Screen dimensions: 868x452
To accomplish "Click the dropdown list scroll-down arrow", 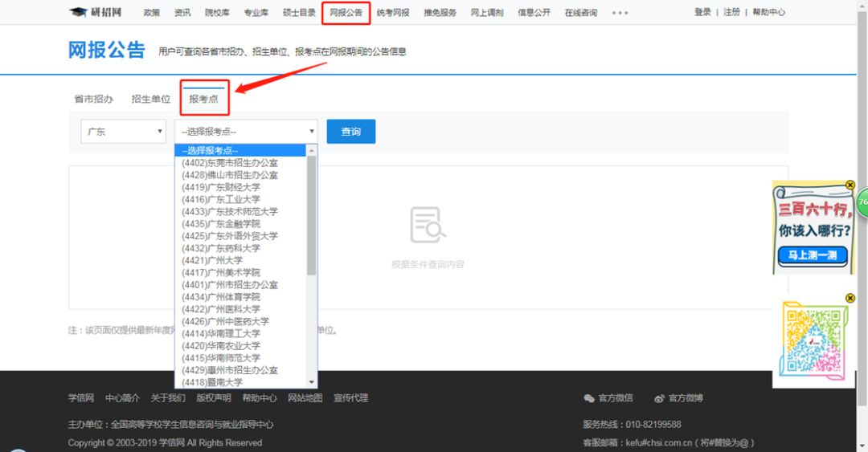I will point(312,382).
